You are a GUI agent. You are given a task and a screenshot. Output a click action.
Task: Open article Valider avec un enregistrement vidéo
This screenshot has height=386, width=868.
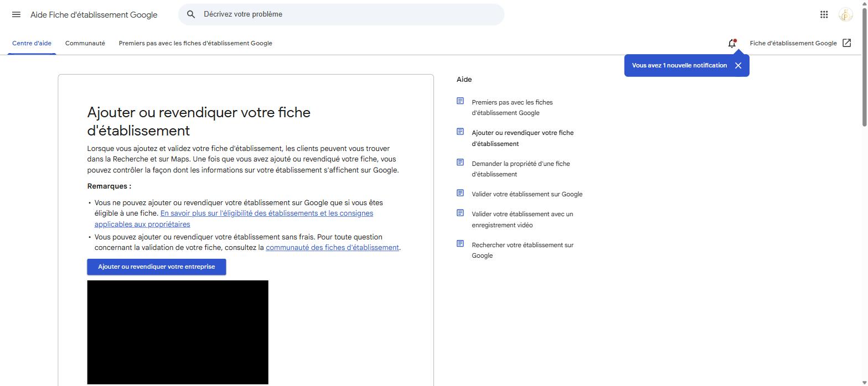[522, 219]
